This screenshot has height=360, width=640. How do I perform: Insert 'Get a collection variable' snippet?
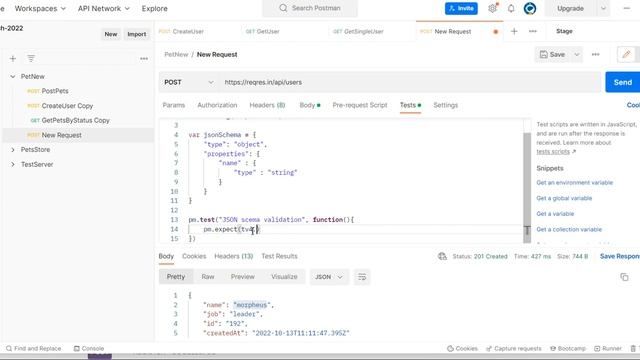click(569, 229)
